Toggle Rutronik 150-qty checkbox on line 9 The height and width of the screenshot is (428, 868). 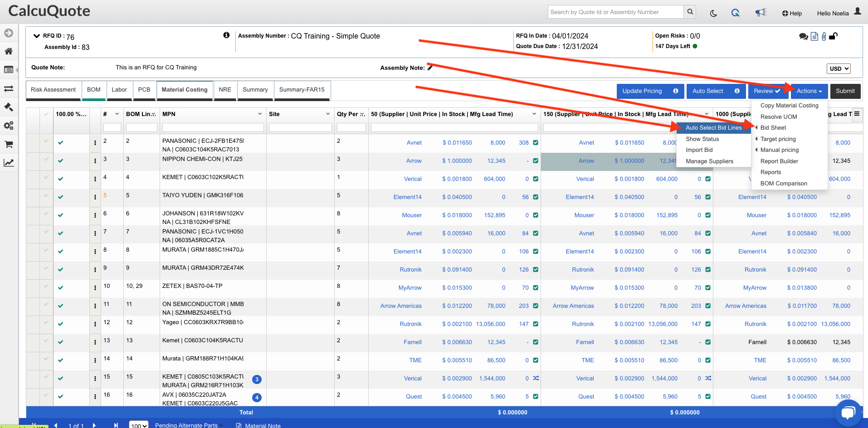point(708,269)
